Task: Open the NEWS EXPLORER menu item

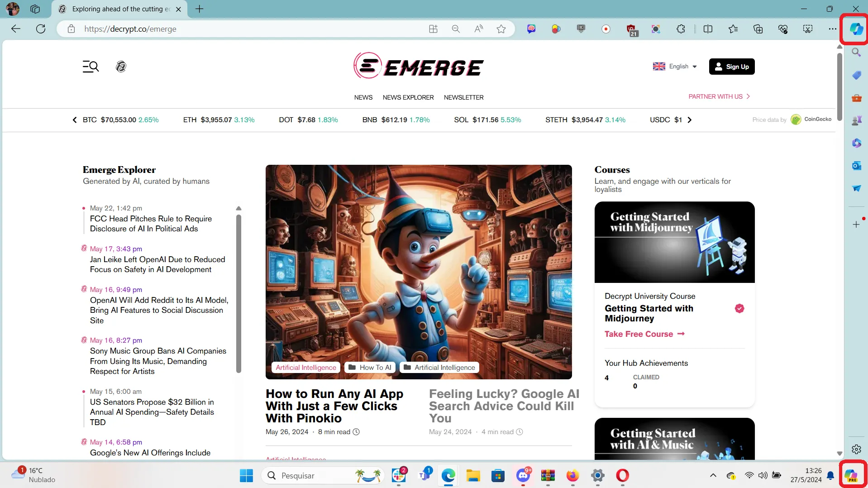Action: tap(408, 97)
